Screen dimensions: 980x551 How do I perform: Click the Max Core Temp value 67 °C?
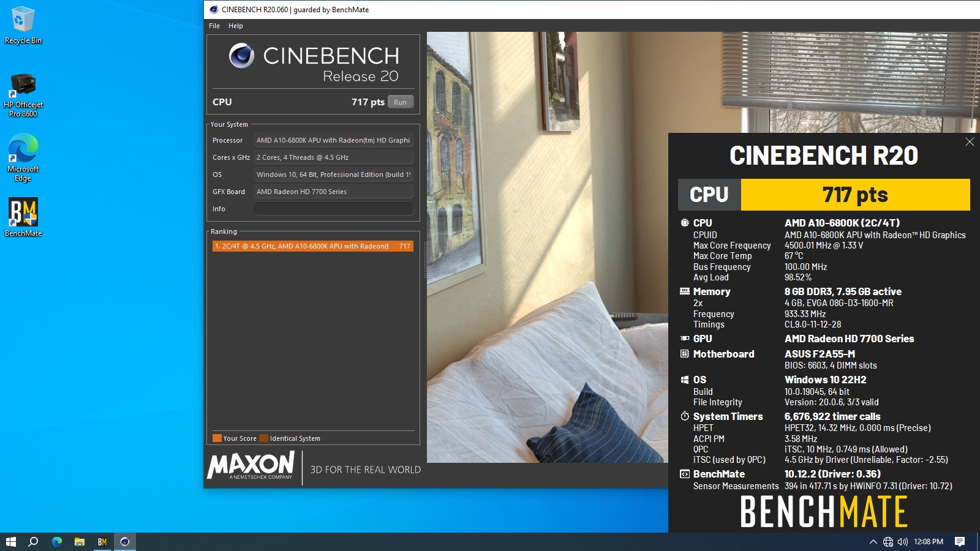[794, 256]
